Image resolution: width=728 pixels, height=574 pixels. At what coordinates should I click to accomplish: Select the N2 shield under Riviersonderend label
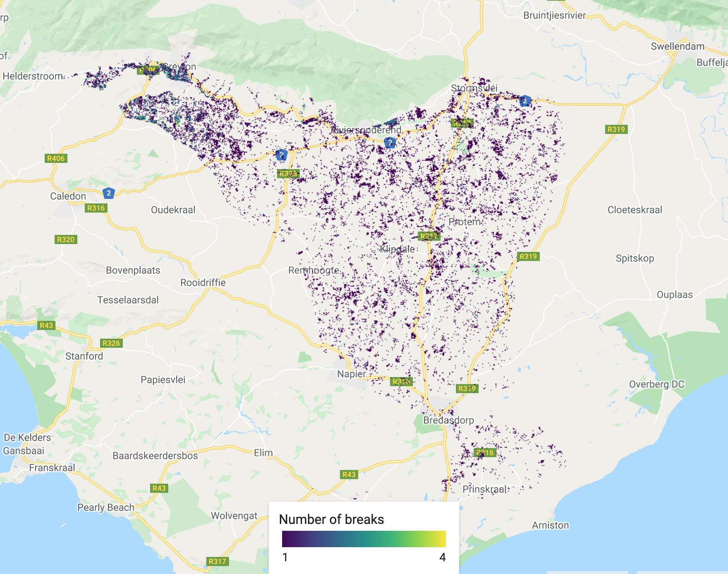390,143
